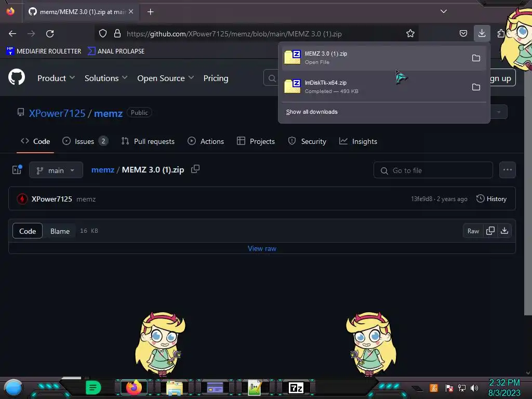Expand the Open Source menu

point(166,78)
